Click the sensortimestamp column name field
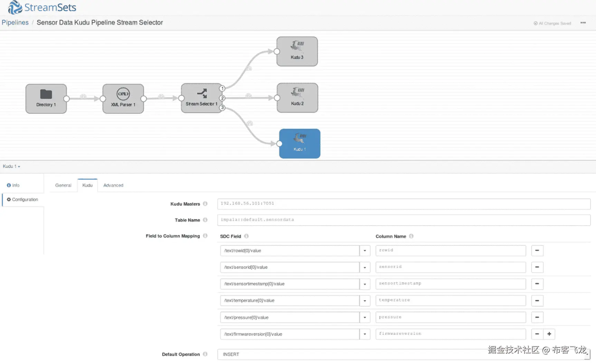 pyautogui.click(x=451, y=284)
